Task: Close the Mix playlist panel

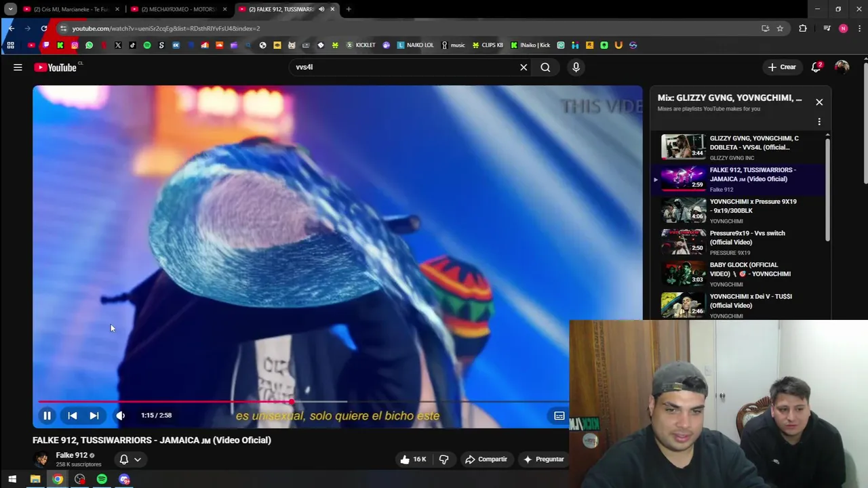Action: 819,102
